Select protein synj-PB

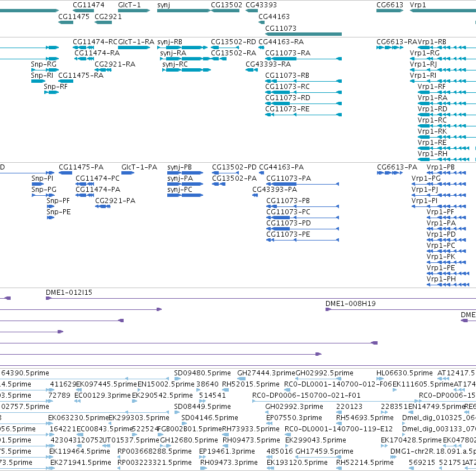(185, 173)
